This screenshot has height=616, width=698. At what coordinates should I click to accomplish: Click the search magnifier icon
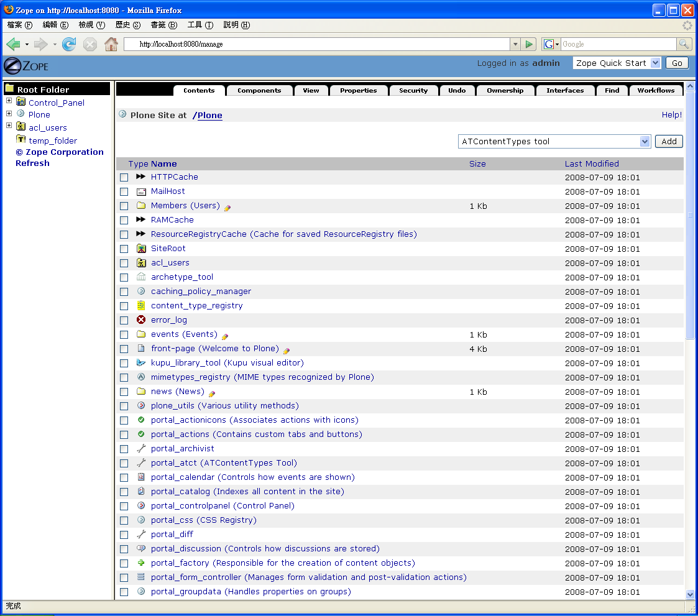[684, 44]
